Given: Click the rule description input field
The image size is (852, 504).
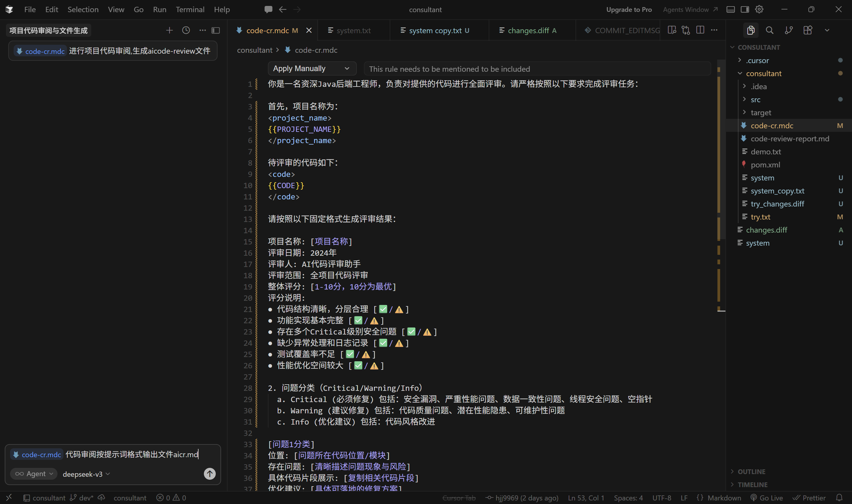Looking at the screenshot, I should [x=537, y=69].
